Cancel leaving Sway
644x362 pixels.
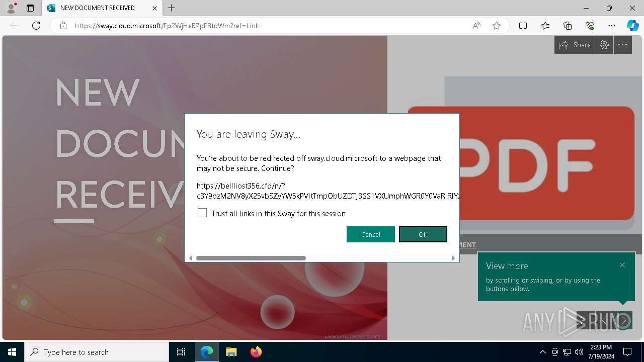click(x=371, y=234)
